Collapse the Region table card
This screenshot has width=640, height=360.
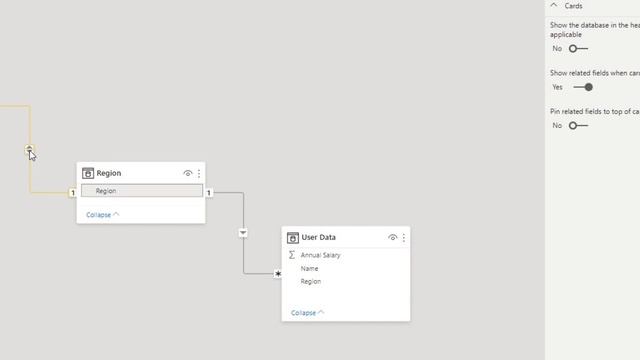coord(102,215)
